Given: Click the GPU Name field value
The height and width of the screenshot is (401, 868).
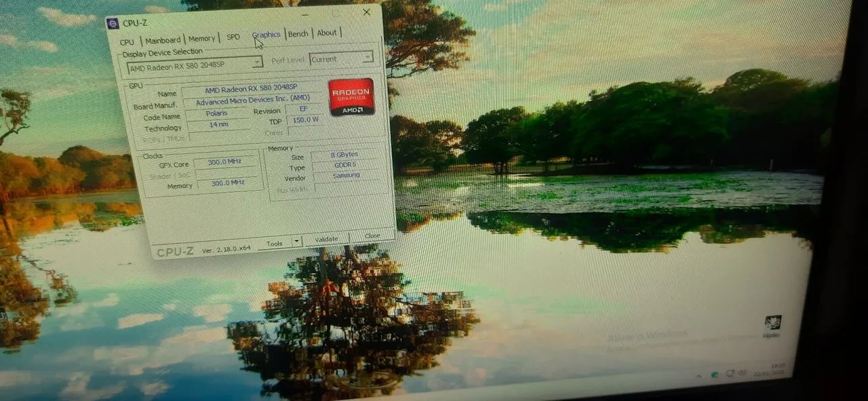Looking at the screenshot, I should coord(252,89).
